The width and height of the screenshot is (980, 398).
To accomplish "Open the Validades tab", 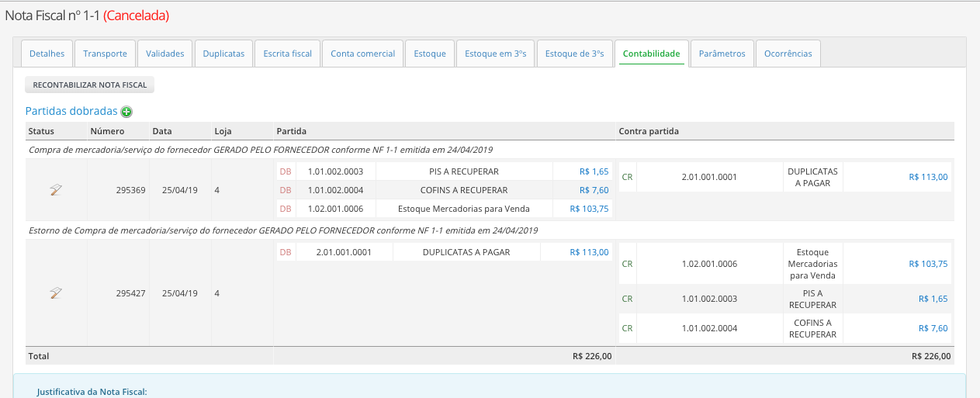I will point(165,54).
